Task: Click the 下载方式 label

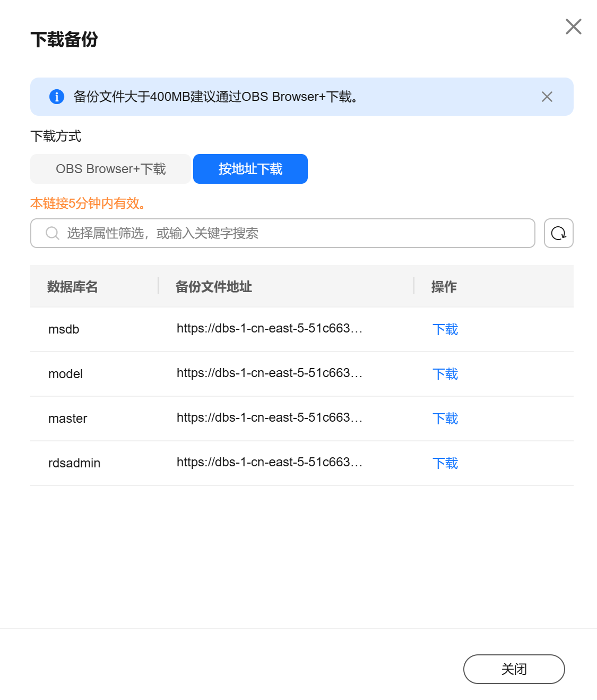Action: pos(56,136)
